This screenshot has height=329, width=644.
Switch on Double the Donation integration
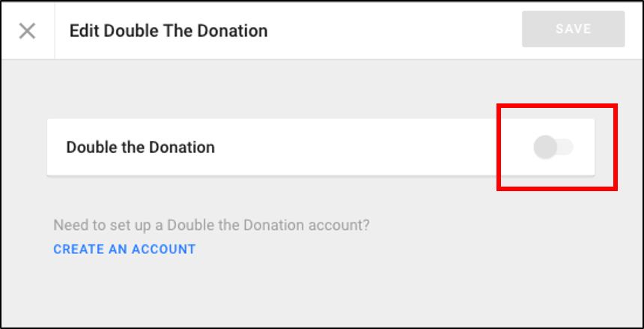(x=553, y=148)
